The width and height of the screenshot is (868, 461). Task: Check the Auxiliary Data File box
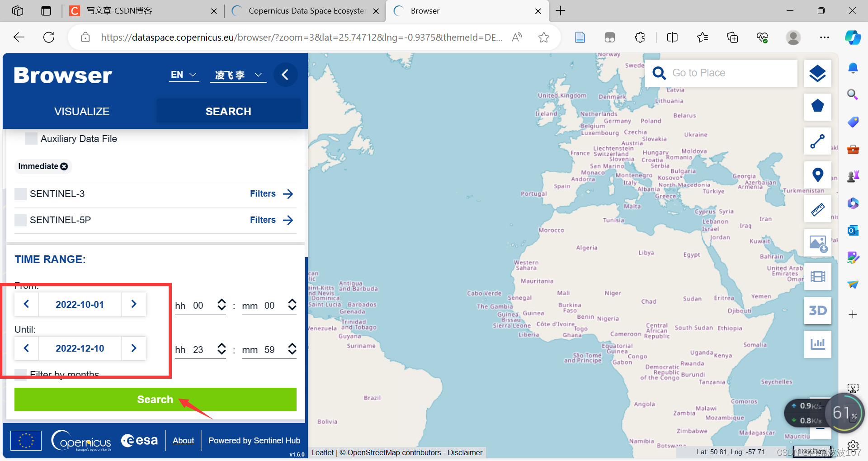31,139
